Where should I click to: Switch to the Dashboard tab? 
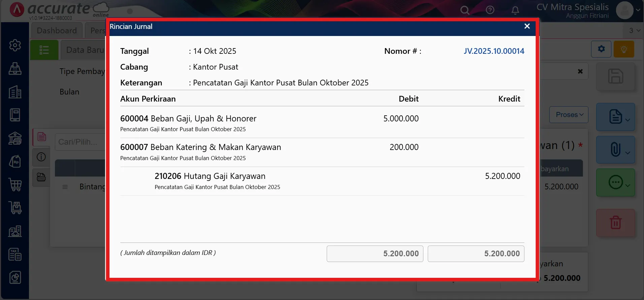[57, 31]
